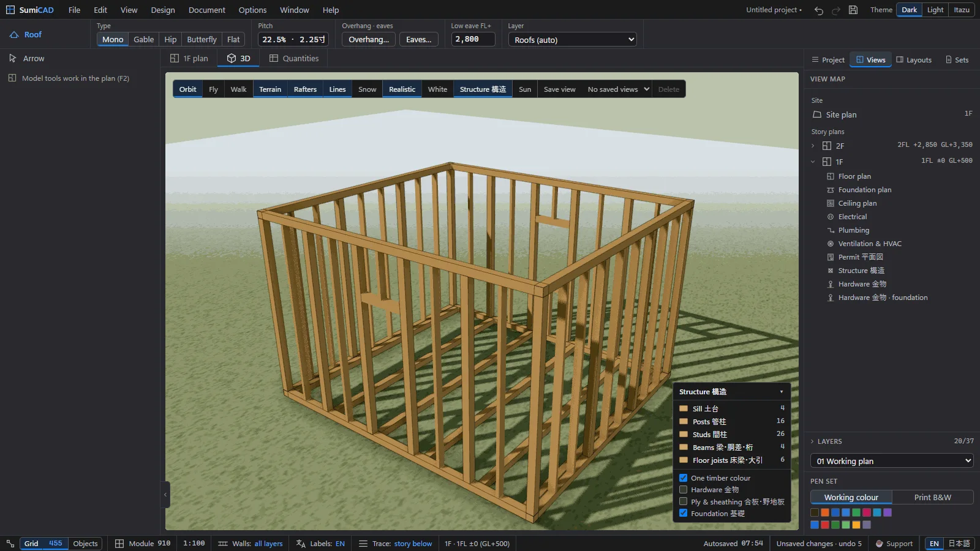Open Ventilation & HVAC view
Screen dimensions: 980x551
click(870, 244)
